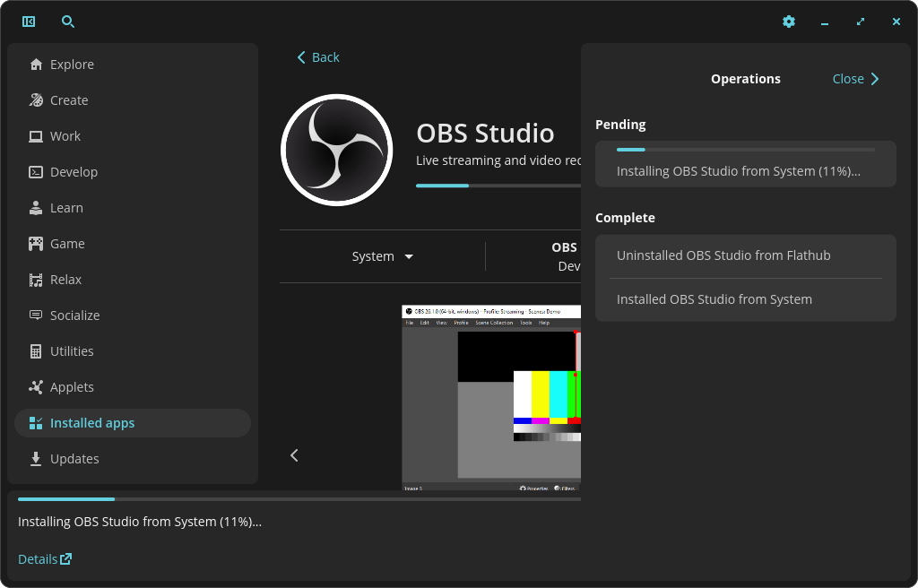Viewport: 918px width, 588px height.
Task: Click the OBS Studio app logo
Action: point(337,151)
